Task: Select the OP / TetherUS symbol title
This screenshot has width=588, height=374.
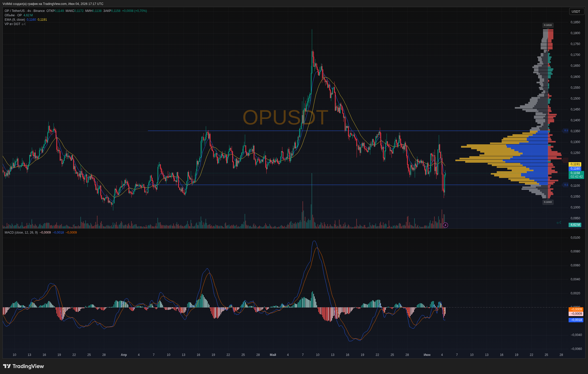Action: [x=15, y=11]
